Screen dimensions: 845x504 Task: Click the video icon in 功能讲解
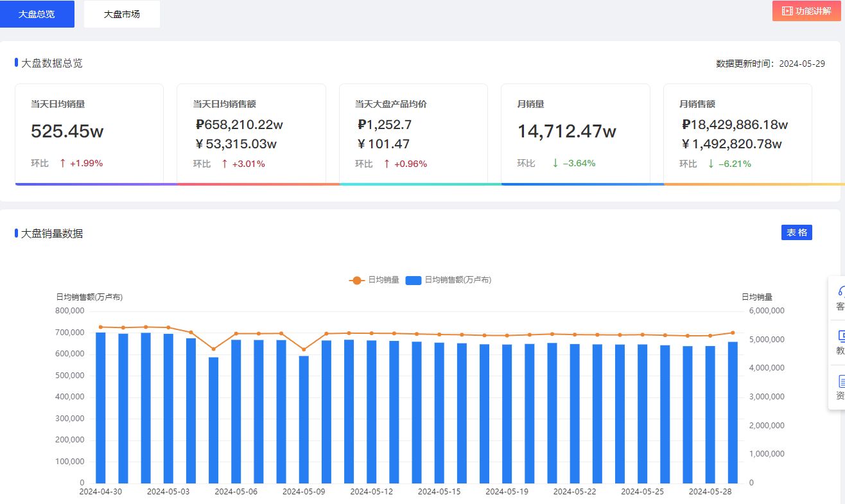(787, 11)
